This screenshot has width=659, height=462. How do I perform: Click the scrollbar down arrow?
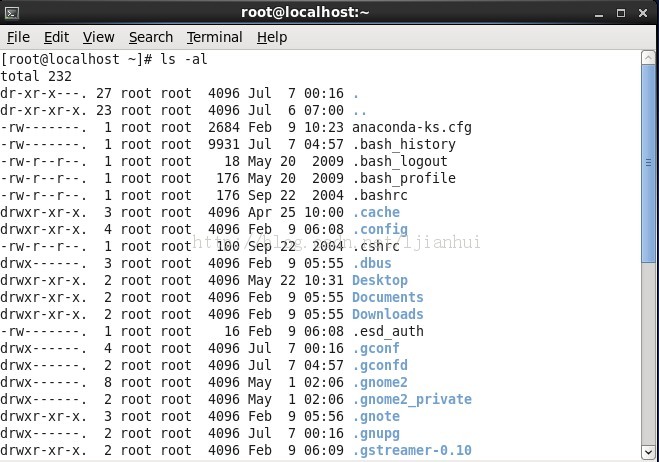click(648, 452)
